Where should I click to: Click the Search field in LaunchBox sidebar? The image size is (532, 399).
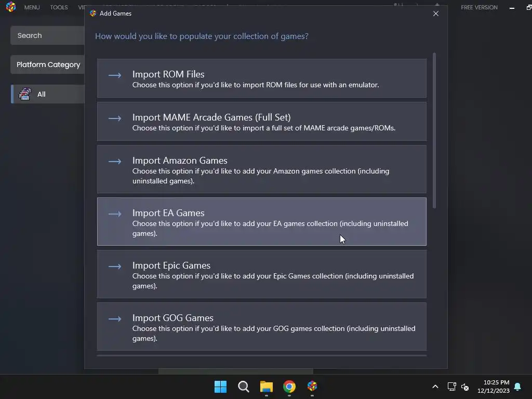[x=47, y=35]
